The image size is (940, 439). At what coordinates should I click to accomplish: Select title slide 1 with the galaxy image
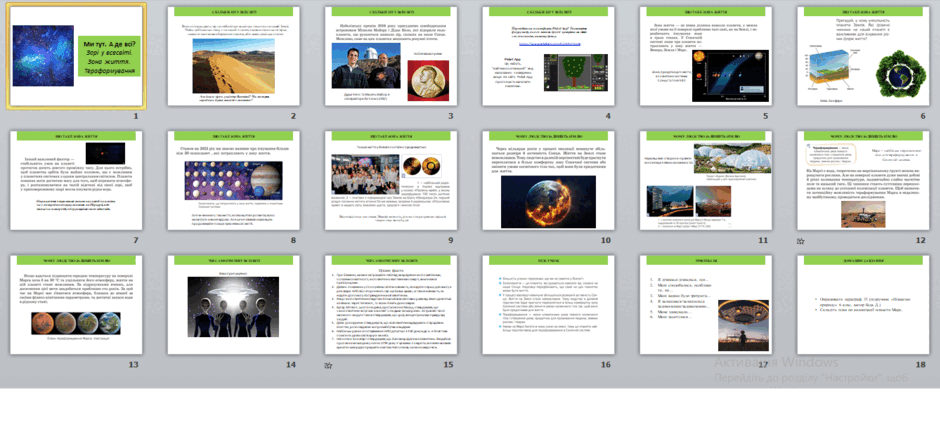click(76, 56)
